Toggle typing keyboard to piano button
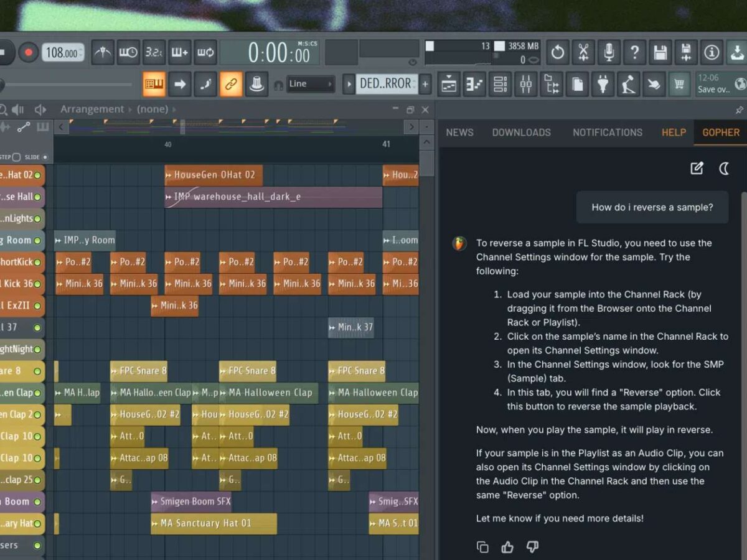Image resolution: width=747 pixels, height=560 pixels. 154,84
